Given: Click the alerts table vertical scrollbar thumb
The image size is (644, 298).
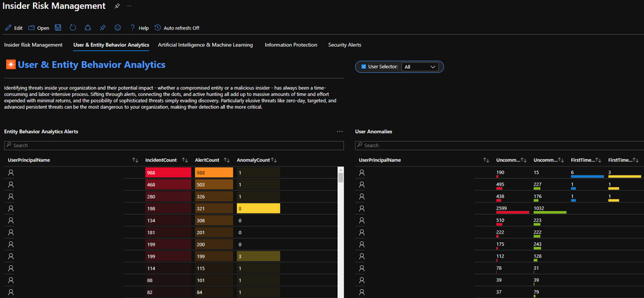Looking at the screenshot, I should pos(340,177).
